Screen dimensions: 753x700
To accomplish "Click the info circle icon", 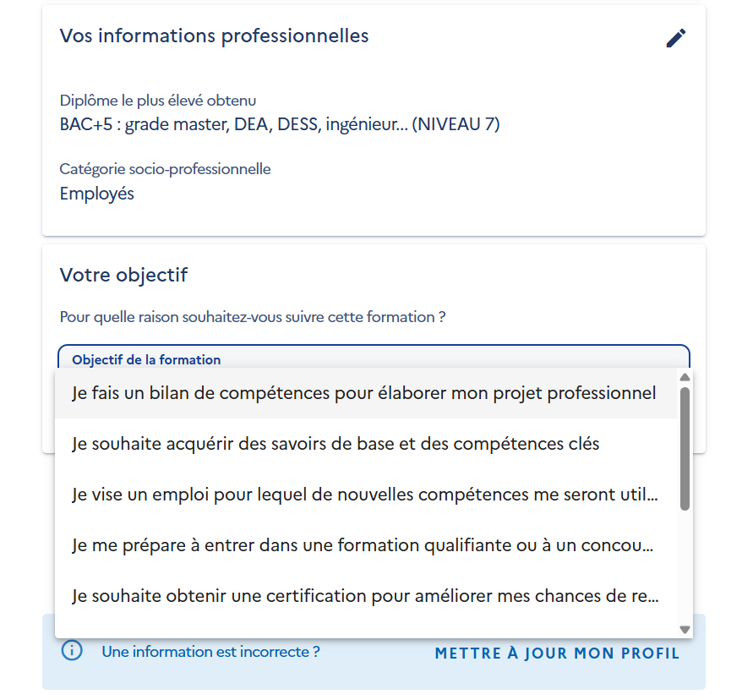I will point(72,650).
